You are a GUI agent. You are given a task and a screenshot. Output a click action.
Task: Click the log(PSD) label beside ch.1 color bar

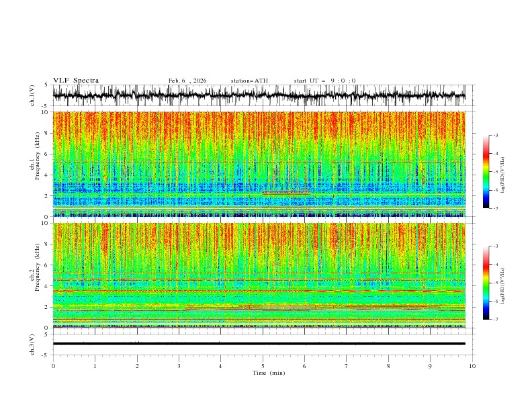tap(502, 175)
